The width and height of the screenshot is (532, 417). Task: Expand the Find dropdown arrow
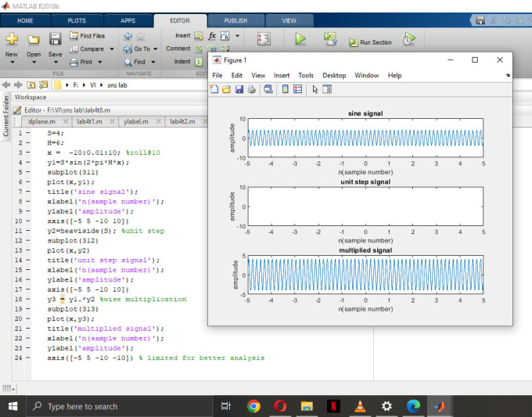coord(153,62)
